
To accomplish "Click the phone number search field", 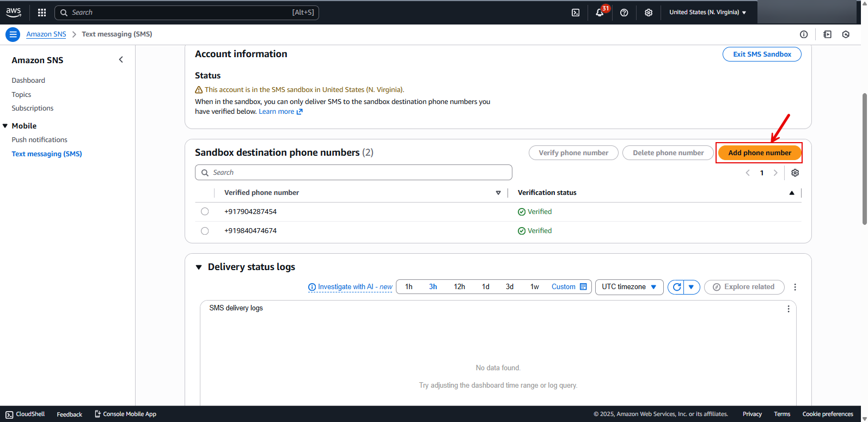I will (353, 173).
